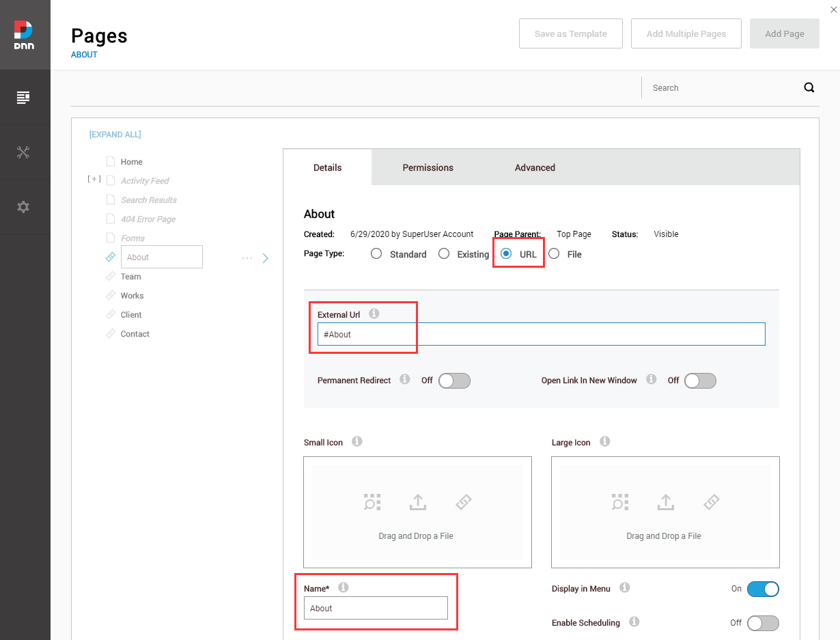Expand the Activity Feed tree node
The image size is (840, 640).
tap(94, 180)
